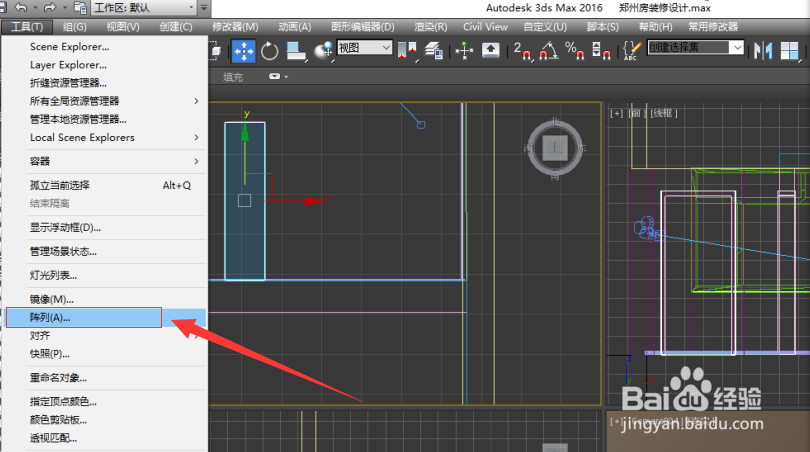Toggle the 2D Snaps magnet

click(522, 51)
